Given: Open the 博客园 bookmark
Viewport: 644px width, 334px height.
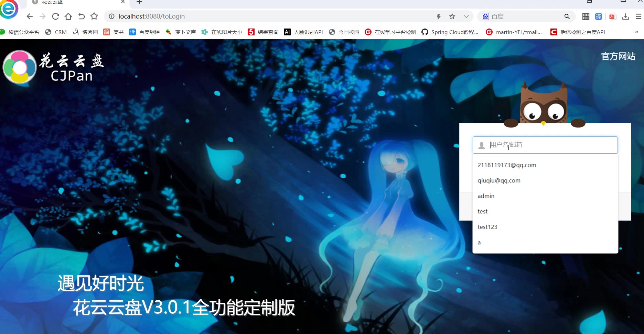Looking at the screenshot, I should [x=85, y=32].
